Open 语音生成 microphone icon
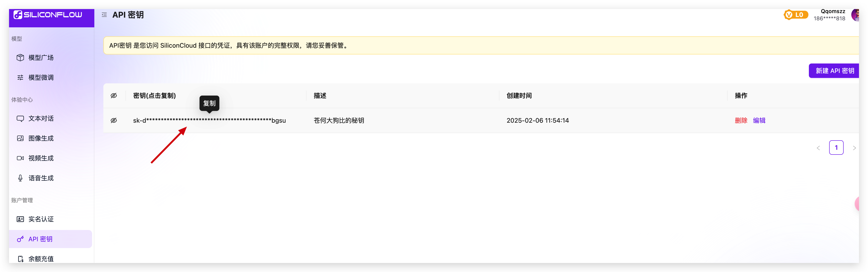 point(20,178)
